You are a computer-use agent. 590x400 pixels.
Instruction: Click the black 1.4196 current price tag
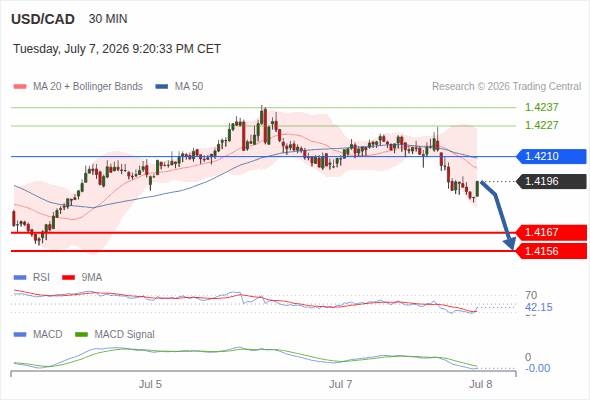[551, 181]
